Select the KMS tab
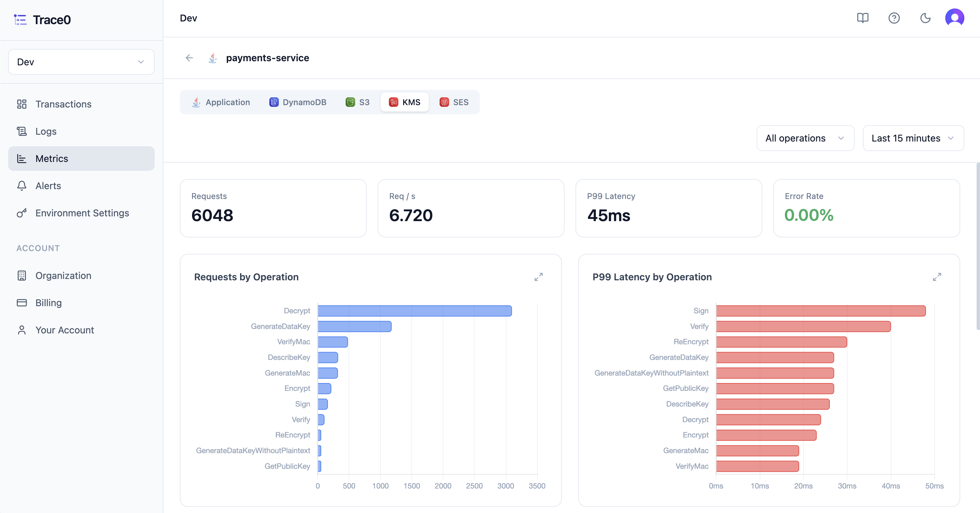This screenshot has height=513, width=980. [x=405, y=102]
